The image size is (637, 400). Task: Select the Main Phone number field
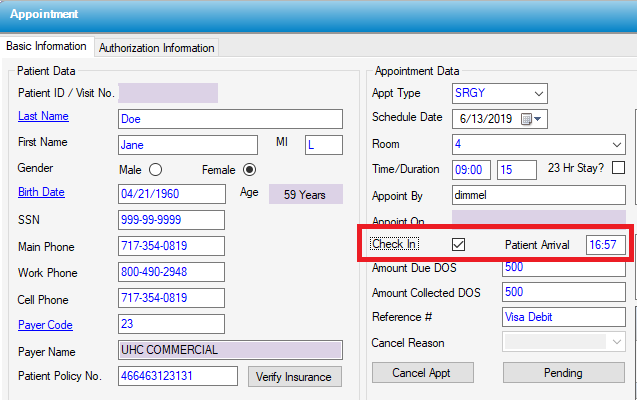171,246
